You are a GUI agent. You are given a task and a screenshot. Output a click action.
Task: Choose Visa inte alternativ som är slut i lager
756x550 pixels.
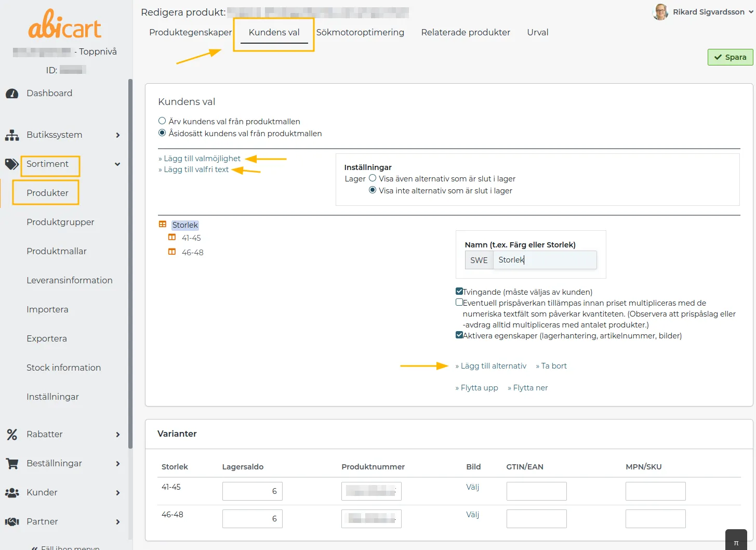pos(373,190)
